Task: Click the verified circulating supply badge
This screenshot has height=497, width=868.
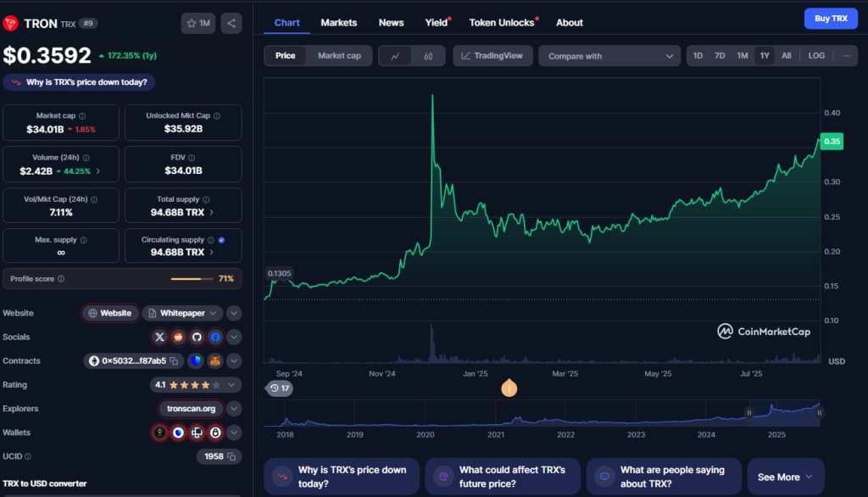Action: click(x=221, y=240)
